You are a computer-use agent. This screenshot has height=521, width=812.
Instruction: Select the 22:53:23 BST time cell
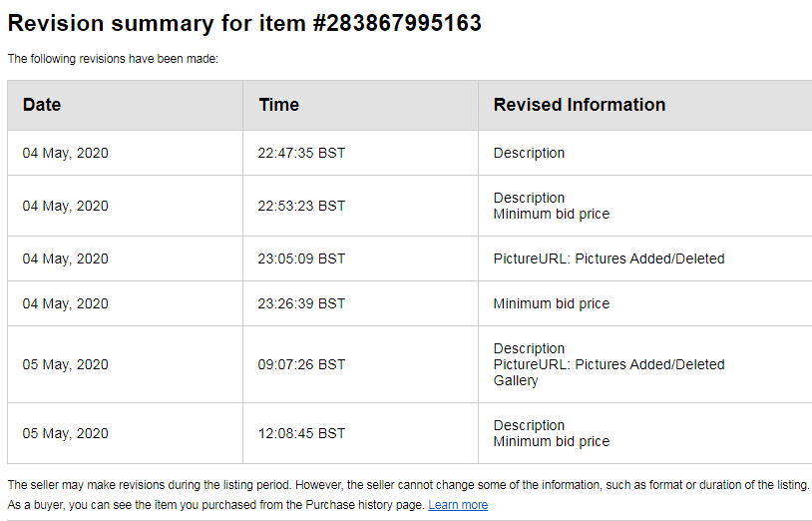[x=301, y=206]
